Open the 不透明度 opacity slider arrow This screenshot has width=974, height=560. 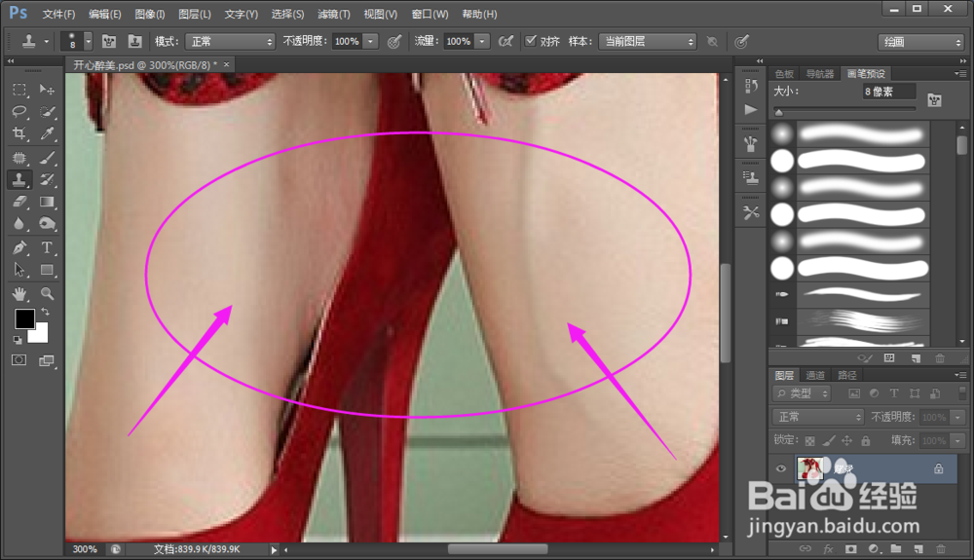(371, 42)
